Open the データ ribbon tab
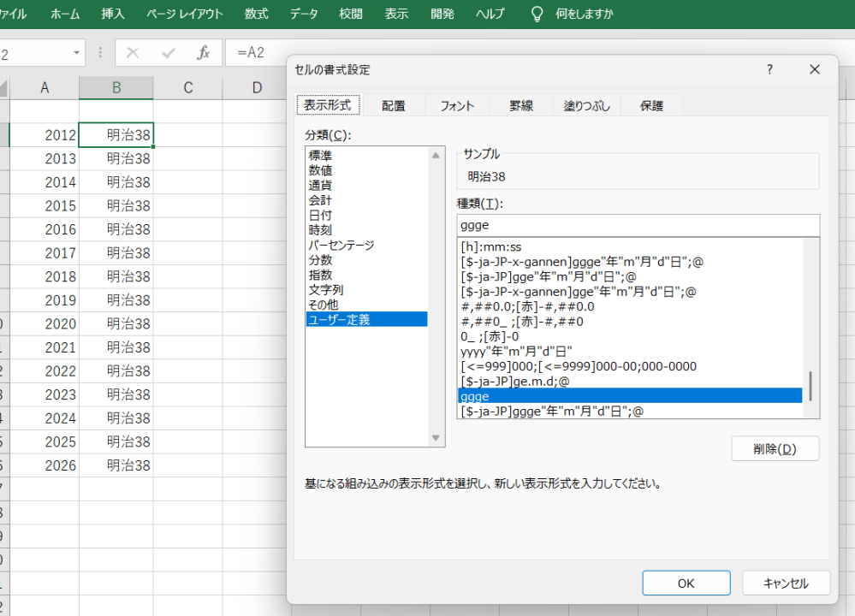Screen dimensions: 855x616 (304, 14)
